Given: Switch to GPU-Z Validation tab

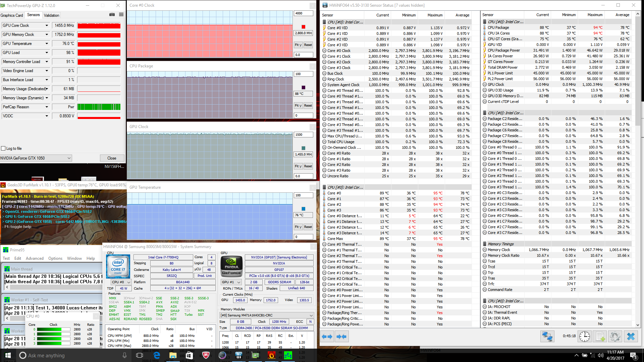Looking at the screenshot, I should [x=51, y=15].
